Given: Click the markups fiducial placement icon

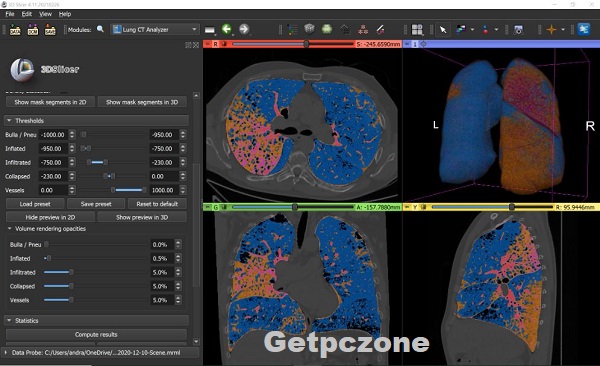Looking at the screenshot, I should point(485,29).
